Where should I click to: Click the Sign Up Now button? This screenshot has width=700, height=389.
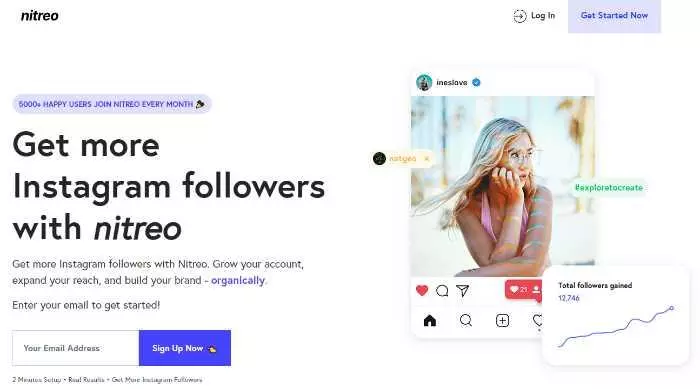(185, 348)
